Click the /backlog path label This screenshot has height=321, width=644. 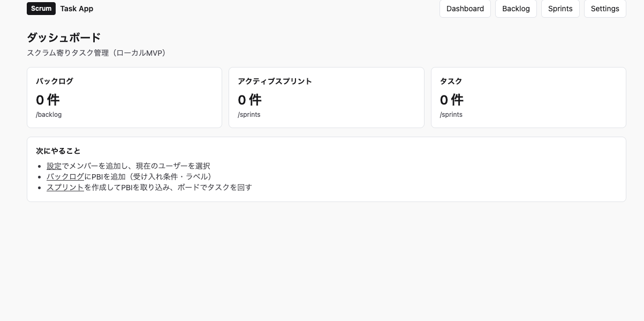(48, 114)
